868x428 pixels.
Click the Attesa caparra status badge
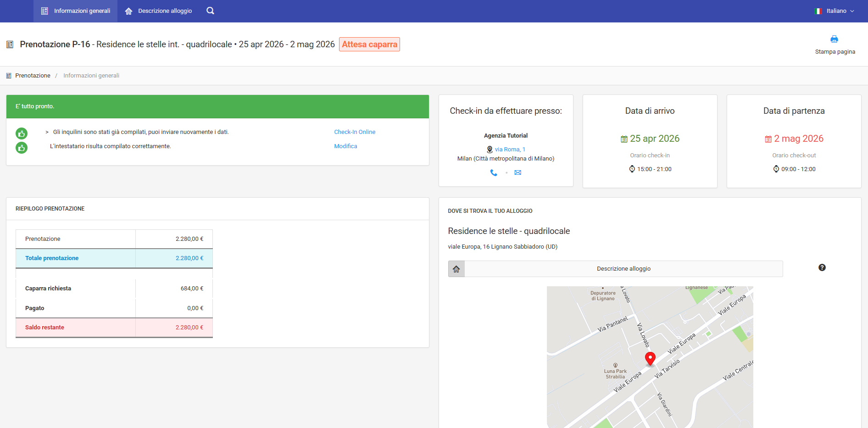369,44
